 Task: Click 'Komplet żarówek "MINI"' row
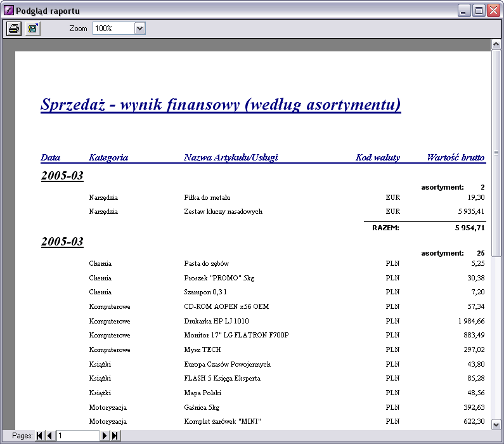(x=287, y=422)
